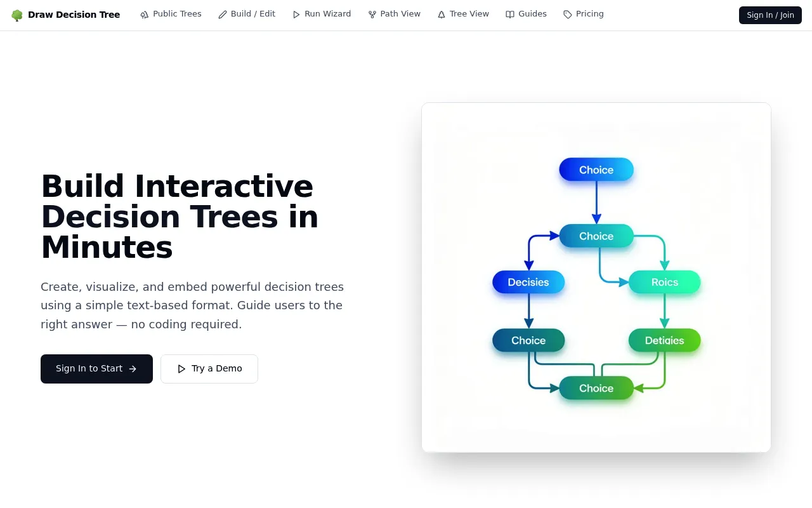Launch the Run Wizard page
Viewport: 812px width, 508px height.
click(322, 14)
